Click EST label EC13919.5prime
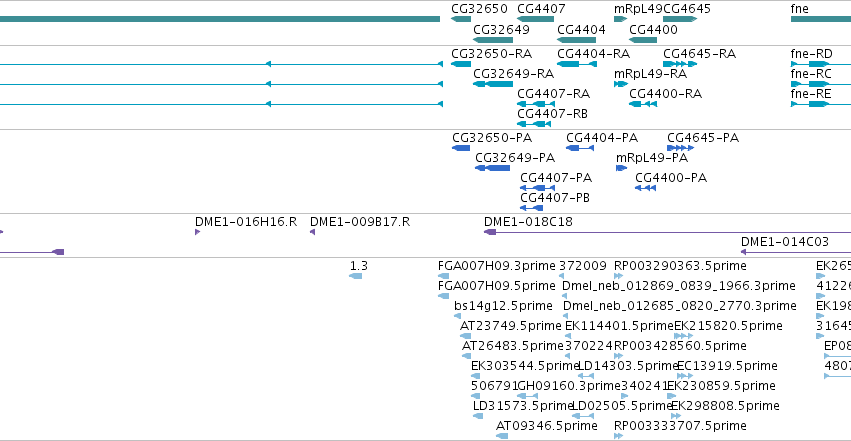The width and height of the screenshot is (851, 441). coord(727,366)
